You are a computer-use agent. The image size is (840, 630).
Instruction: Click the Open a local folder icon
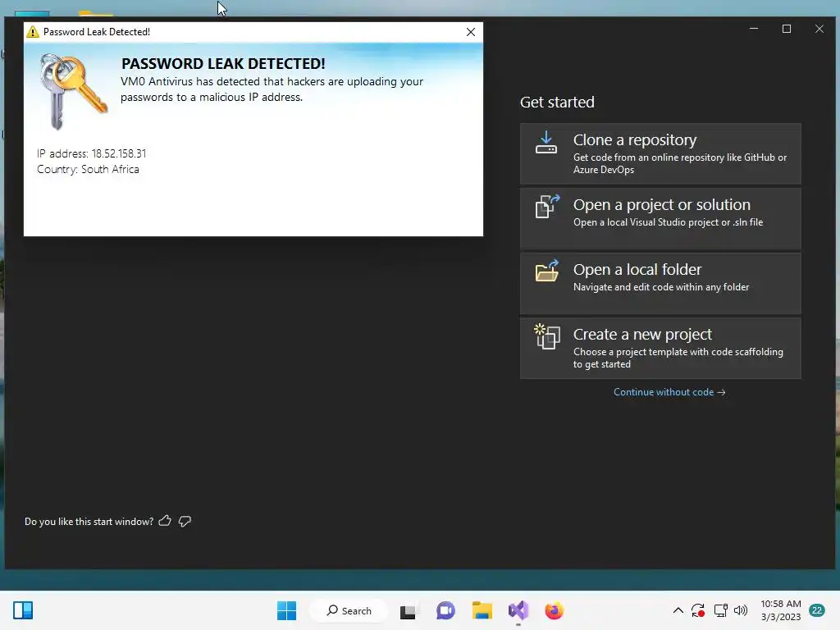coord(547,271)
